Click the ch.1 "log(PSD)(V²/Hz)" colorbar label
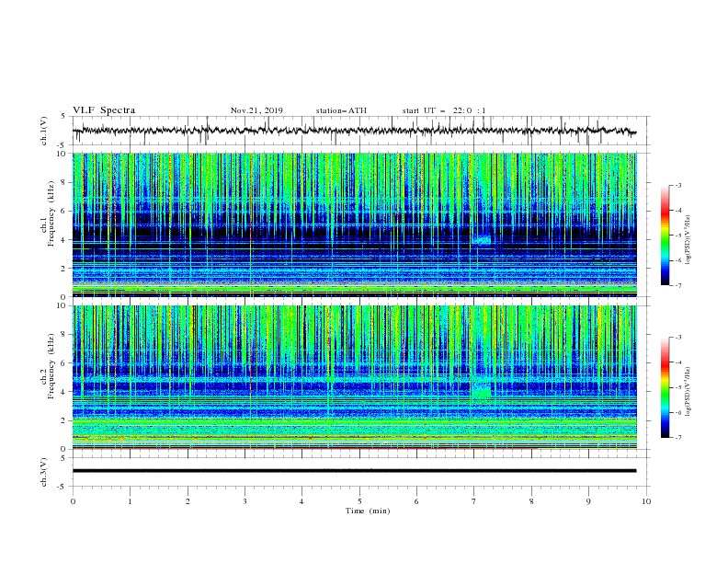 click(688, 240)
